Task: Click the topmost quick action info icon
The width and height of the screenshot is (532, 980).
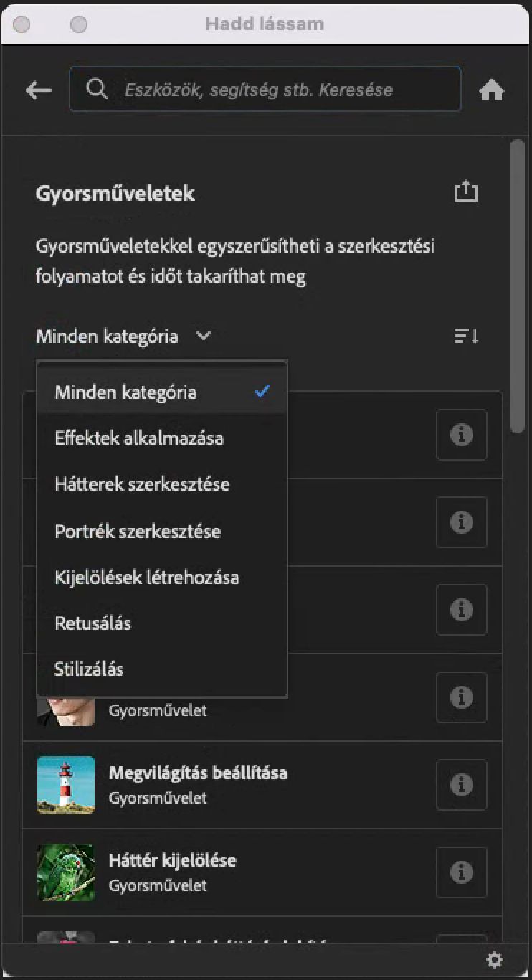Action: point(461,435)
